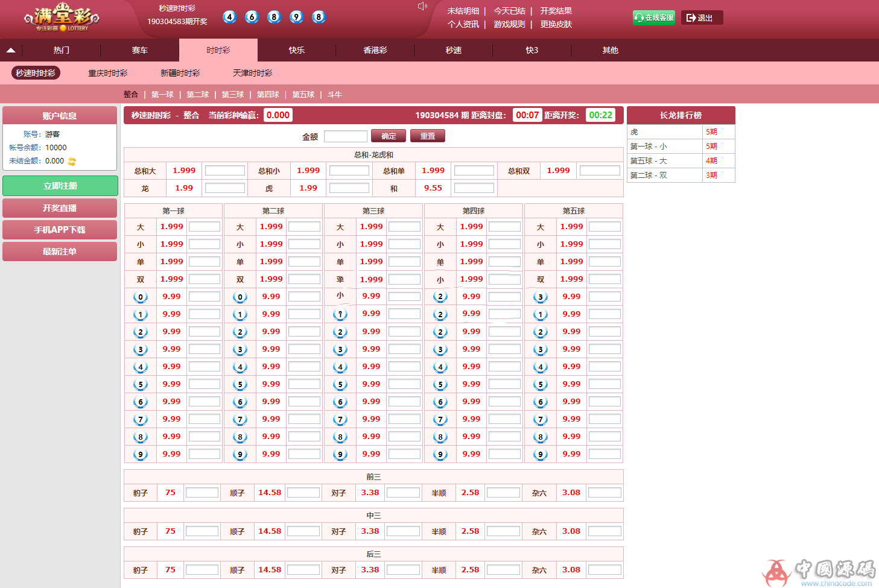Select ball 7 in the 第五球 column
This screenshot has width=879, height=588.
tap(541, 419)
